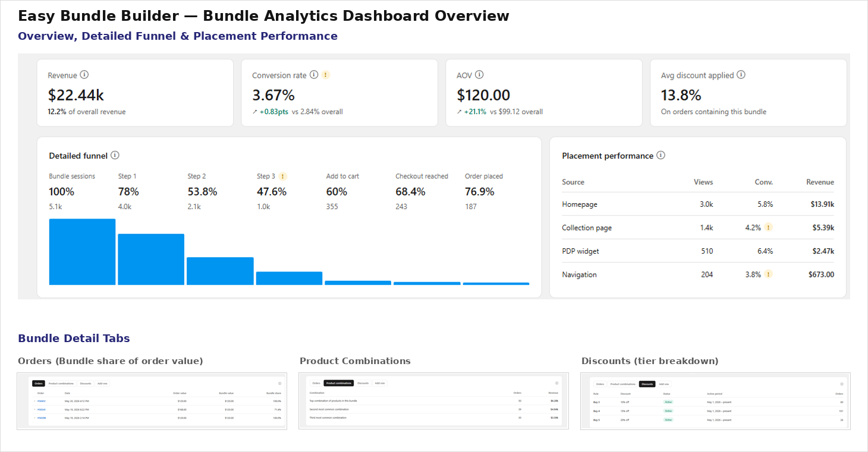Click warning badge on Navigation conversion 3.8%

point(769,274)
